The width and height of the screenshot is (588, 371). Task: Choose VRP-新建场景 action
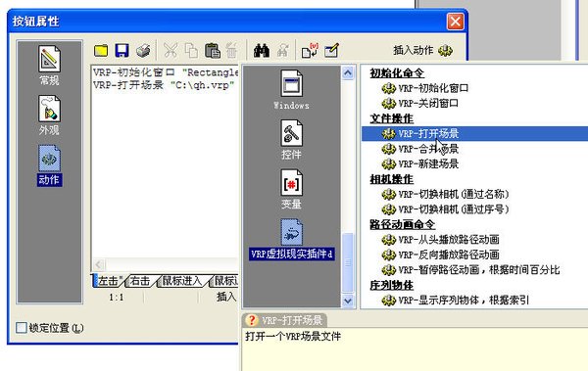point(420,163)
